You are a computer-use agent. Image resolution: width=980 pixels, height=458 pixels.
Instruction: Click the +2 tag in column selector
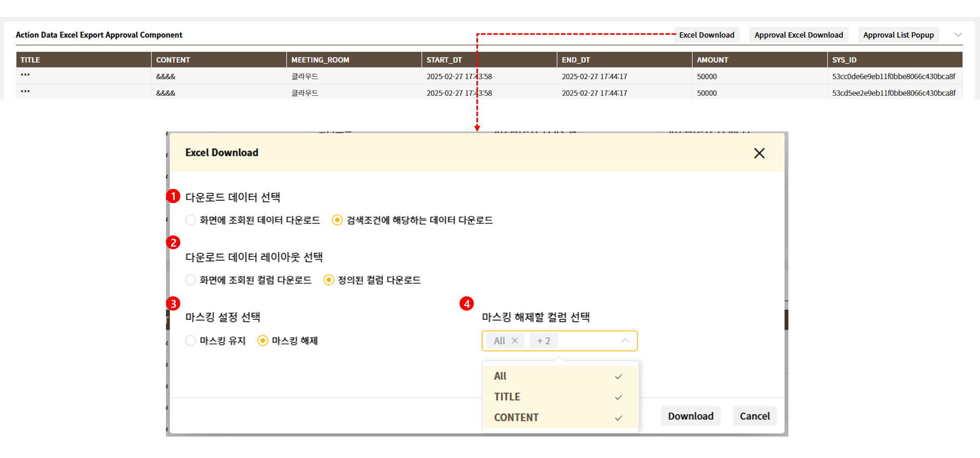[544, 341]
